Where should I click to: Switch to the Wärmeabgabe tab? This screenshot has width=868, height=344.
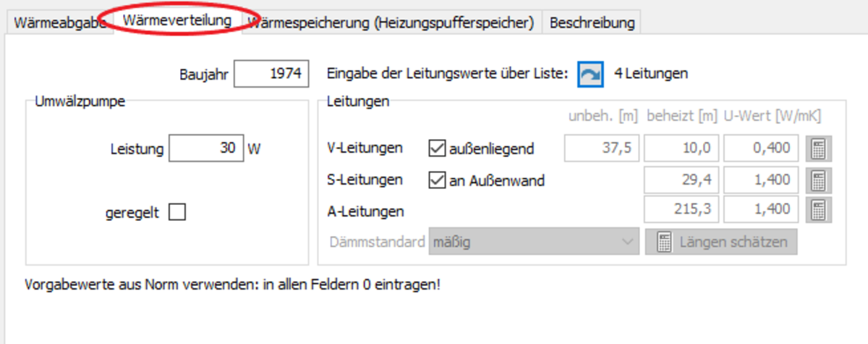click(x=59, y=23)
